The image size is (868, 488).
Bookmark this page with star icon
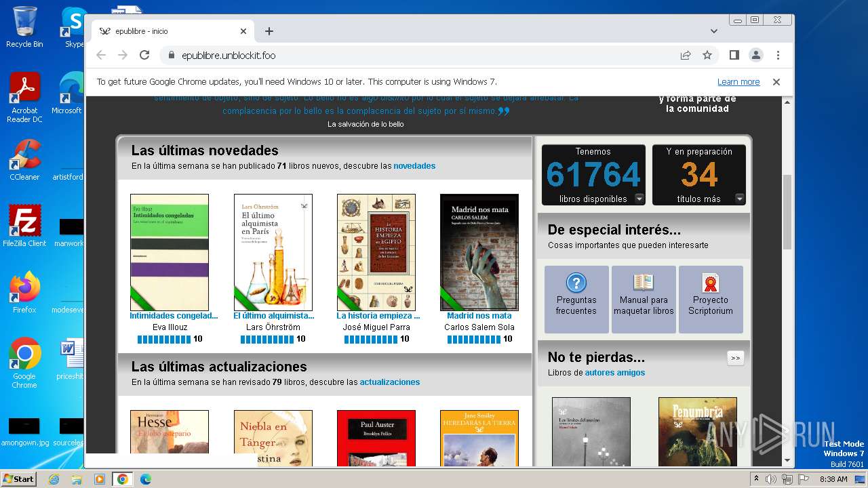[x=707, y=56]
